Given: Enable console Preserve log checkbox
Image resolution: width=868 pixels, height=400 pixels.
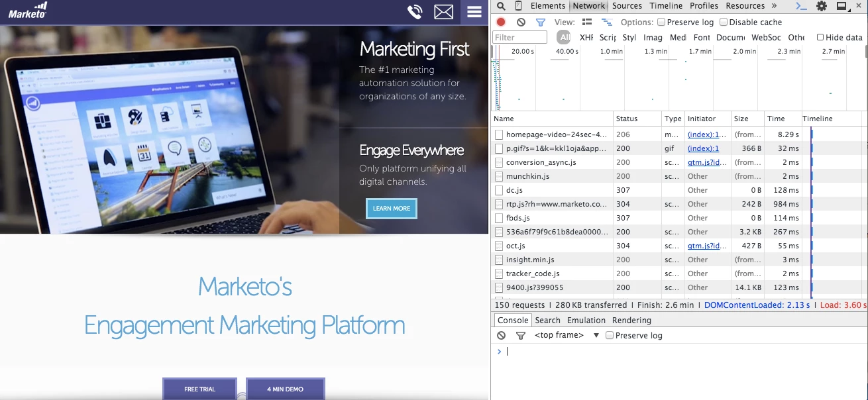Looking at the screenshot, I should [x=610, y=335].
